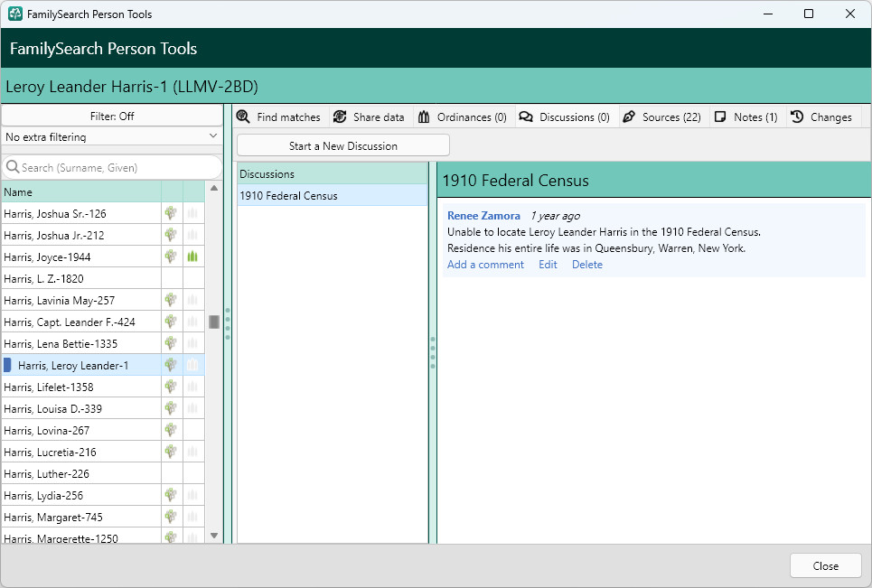
Task: Click the FamilySearch app icon in title bar
Action: coord(15,14)
